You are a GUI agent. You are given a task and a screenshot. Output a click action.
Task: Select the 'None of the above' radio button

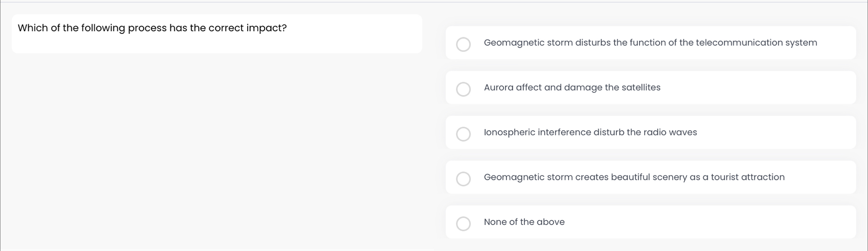click(463, 223)
